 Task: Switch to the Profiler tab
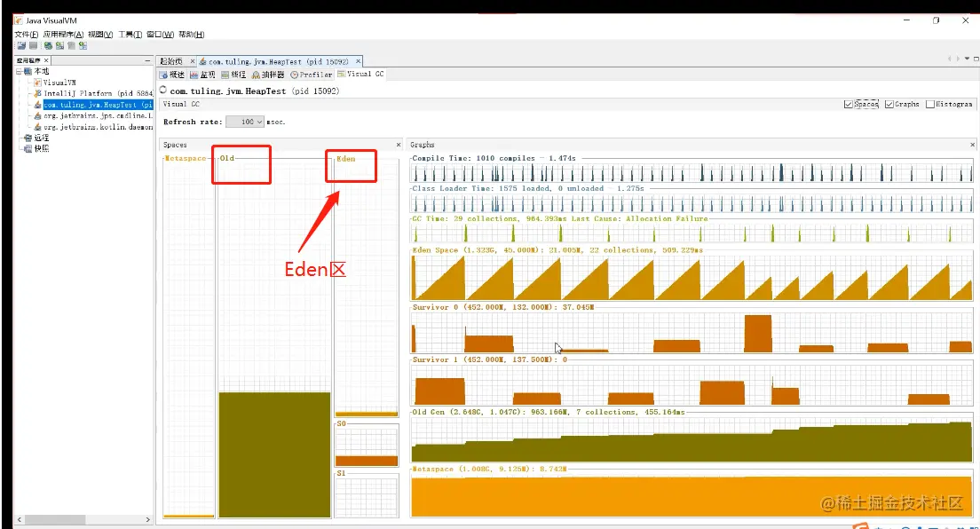click(x=312, y=75)
